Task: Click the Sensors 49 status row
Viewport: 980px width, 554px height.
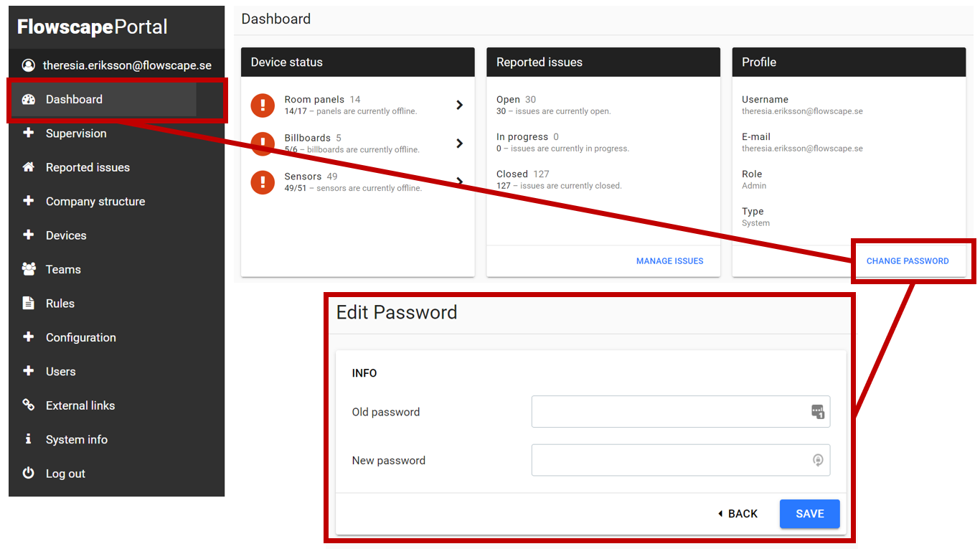Action: pyautogui.click(x=357, y=182)
